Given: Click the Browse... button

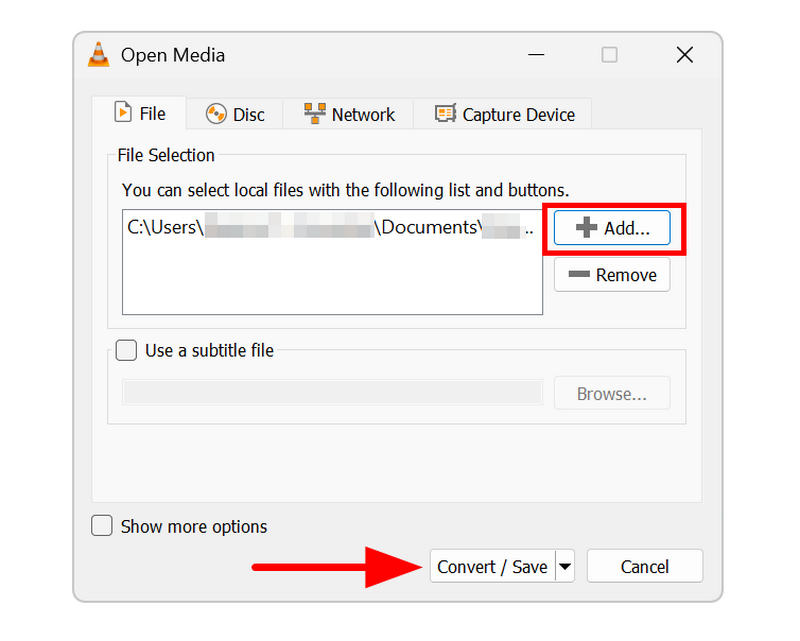Looking at the screenshot, I should pyautogui.click(x=612, y=393).
